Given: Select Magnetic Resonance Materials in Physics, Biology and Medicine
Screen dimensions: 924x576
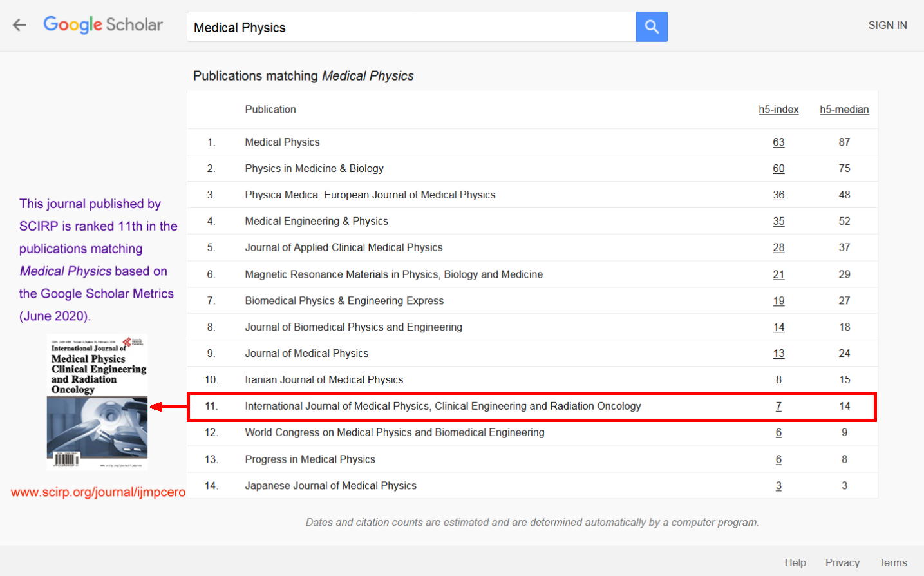Looking at the screenshot, I should tap(394, 274).
